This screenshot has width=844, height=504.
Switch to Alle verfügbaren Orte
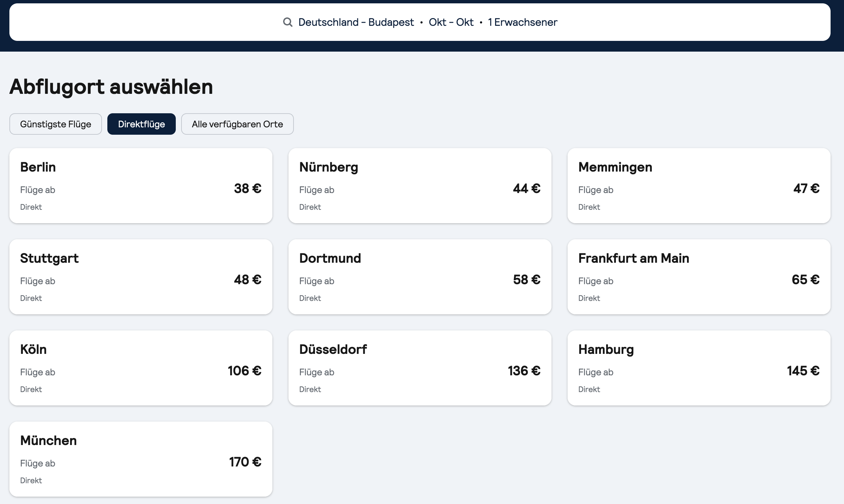pyautogui.click(x=237, y=124)
